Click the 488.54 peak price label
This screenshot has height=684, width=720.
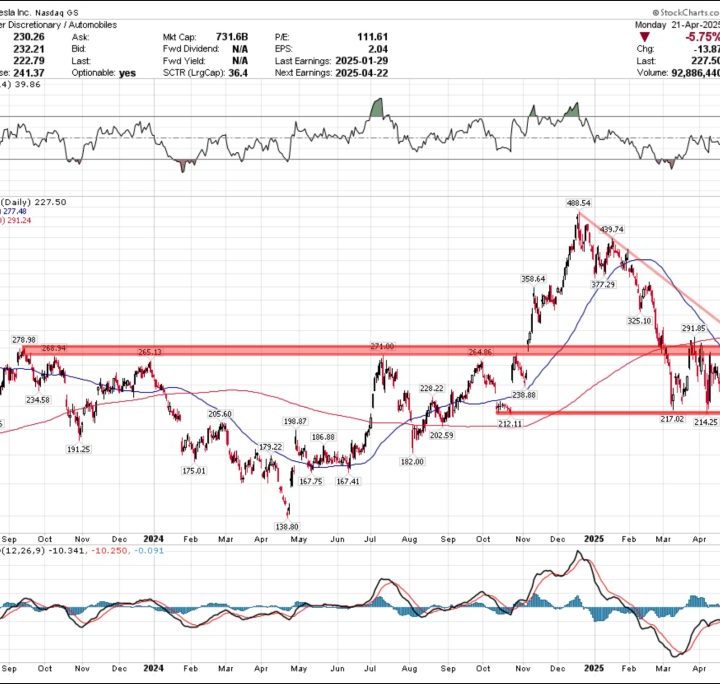pyautogui.click(x=579, y=203)
